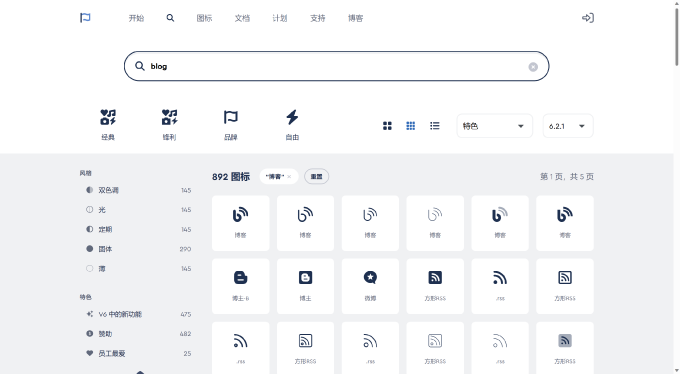Image resolution: width=680 pixels, height=374 pixels.
Task: Open the grey duotone 方形RSS icon card
Action: [565, 348]
